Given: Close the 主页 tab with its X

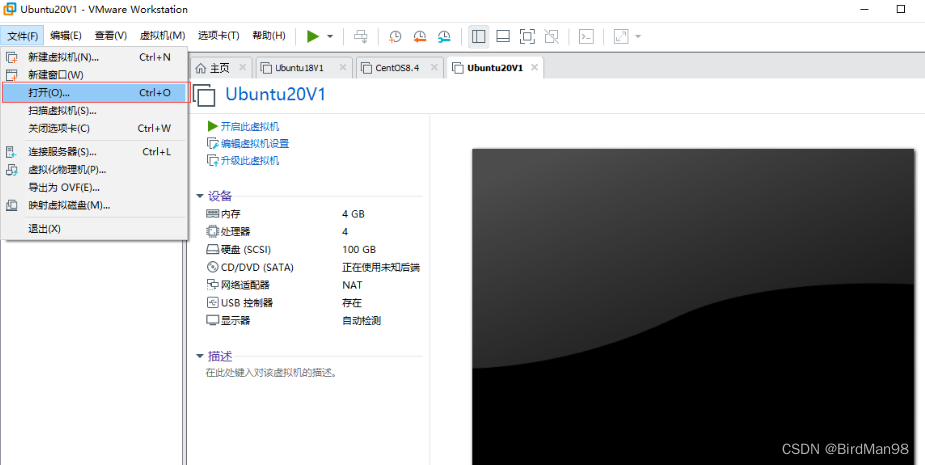Looking at the screenshot, I should (242, 68).
